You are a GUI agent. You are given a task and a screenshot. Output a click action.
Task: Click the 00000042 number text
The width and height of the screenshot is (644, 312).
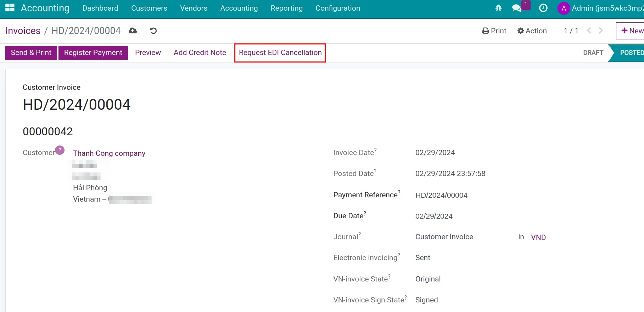tap(48, 132)
